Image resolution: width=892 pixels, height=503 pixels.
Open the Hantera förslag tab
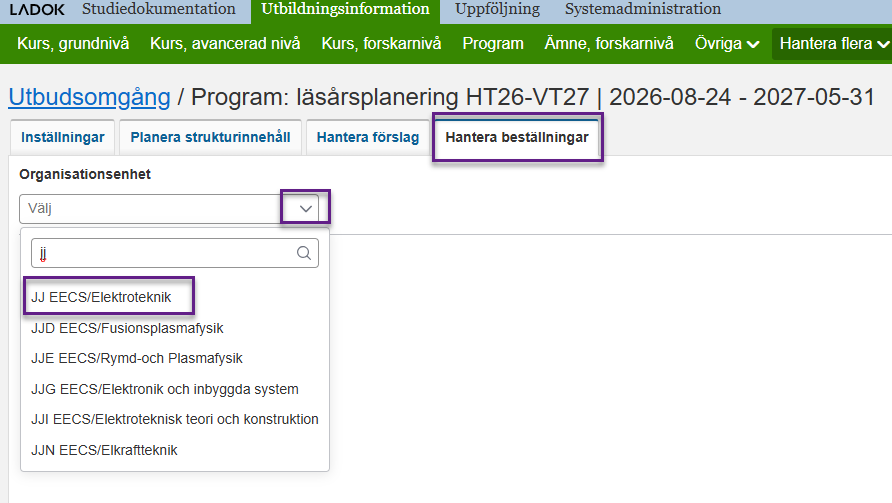[368, 138]
